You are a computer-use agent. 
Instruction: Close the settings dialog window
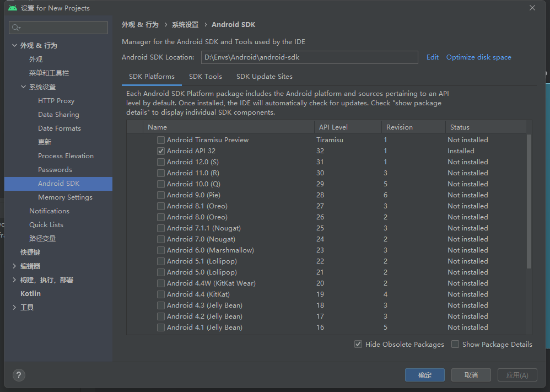coord(532,8)
